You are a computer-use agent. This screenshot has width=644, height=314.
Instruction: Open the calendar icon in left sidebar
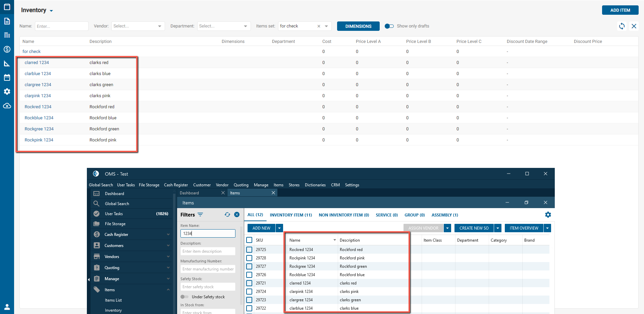pos(7,77)
